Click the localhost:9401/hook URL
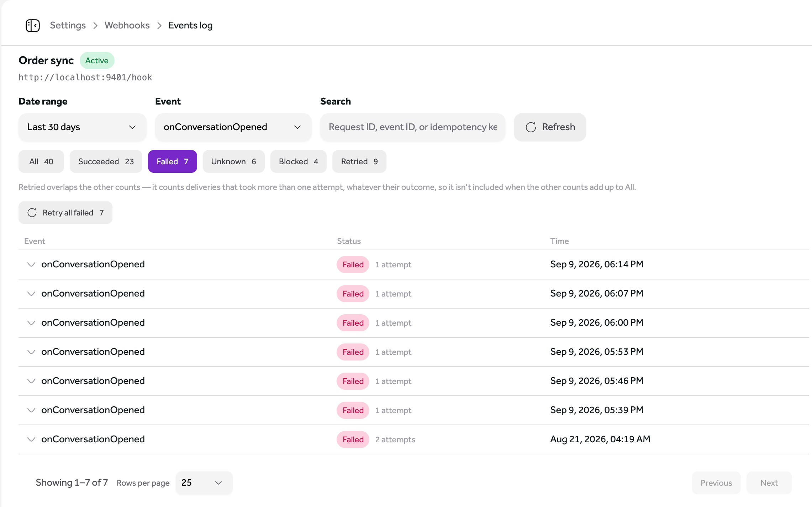Screen dimensions: 812x507 pos(85,78)
